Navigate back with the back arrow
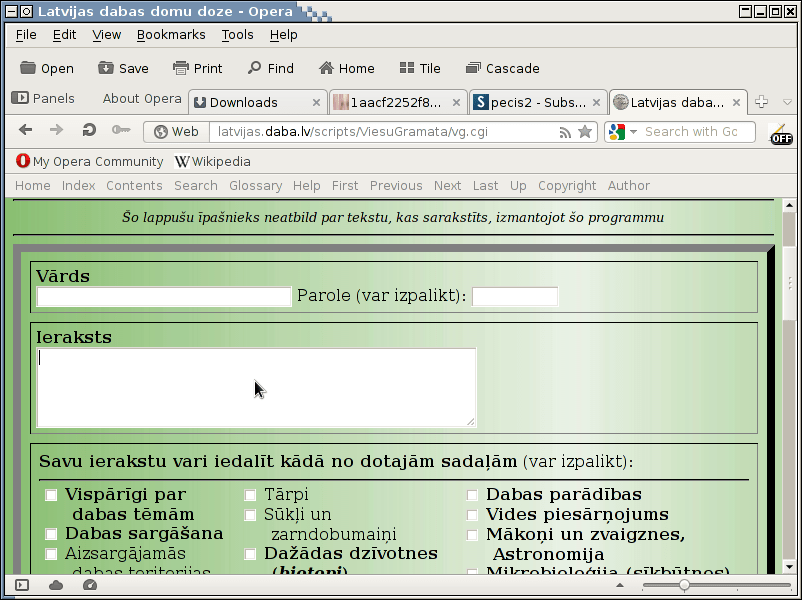This screenshot has height=600, width=802. click(x=26, y=130)
